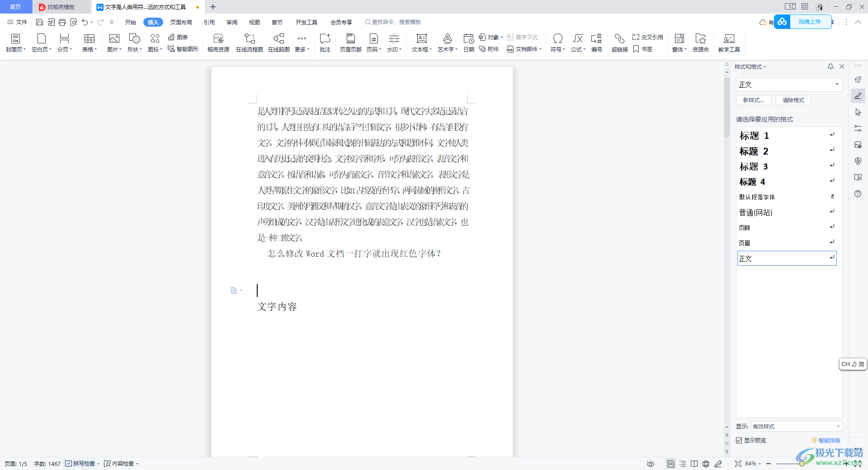Click the 新样式 button

click(x=753, y=100)
